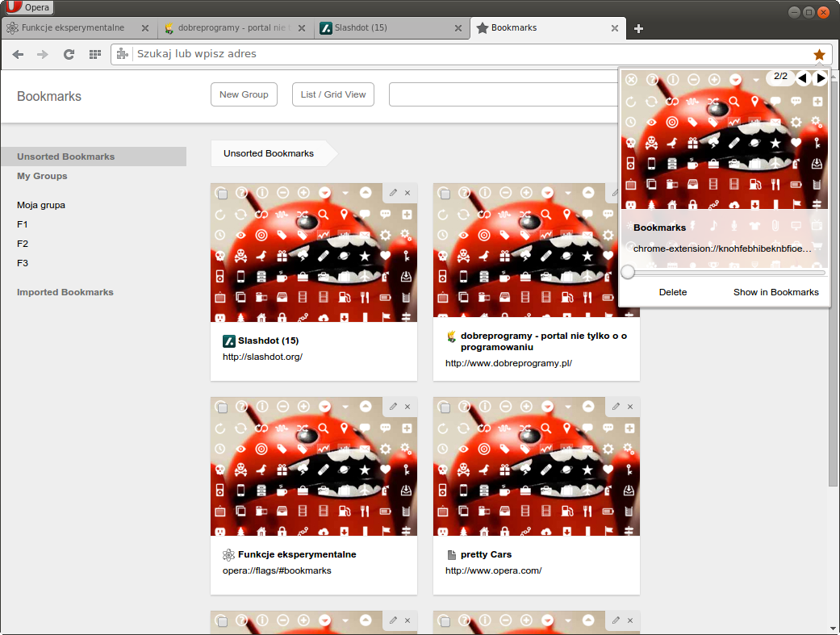The height and width of the screenshot is (635, 840).
Task: Click the pretty Cars title
Action: [486, 554]
